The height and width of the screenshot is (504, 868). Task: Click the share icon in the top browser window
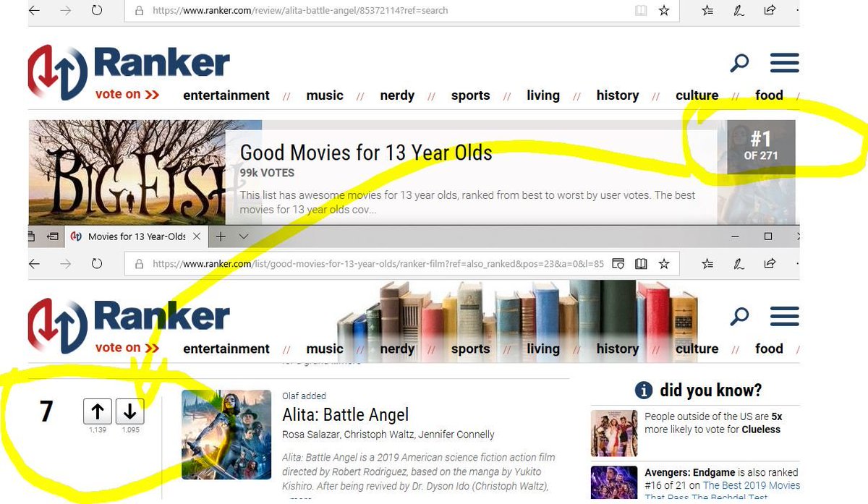click(x=770, y=11)
